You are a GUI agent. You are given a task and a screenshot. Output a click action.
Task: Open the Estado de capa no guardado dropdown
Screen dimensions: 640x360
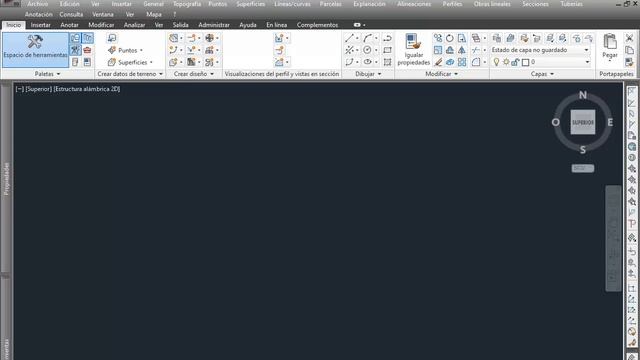tap(541, 50)
